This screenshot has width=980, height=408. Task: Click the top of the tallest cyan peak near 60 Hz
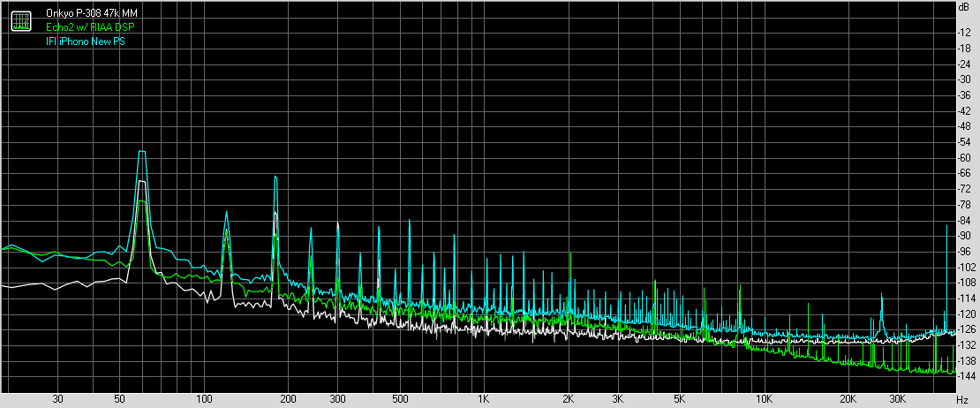coord(140,152)
